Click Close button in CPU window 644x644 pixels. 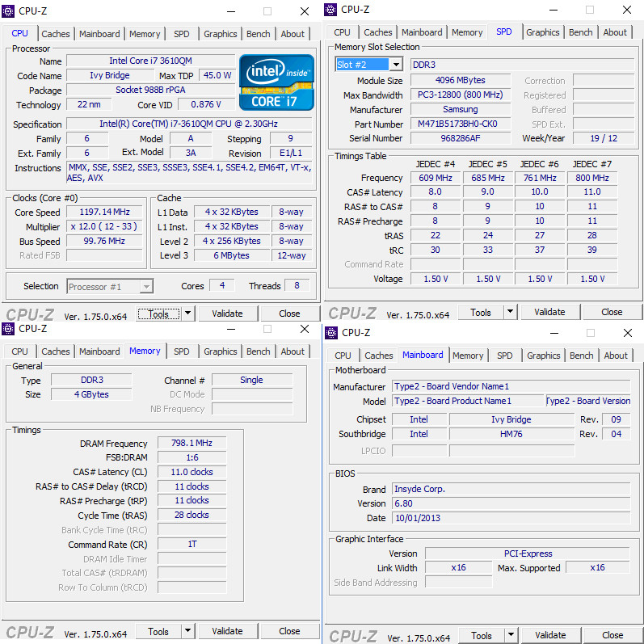(x=289, y=314)
